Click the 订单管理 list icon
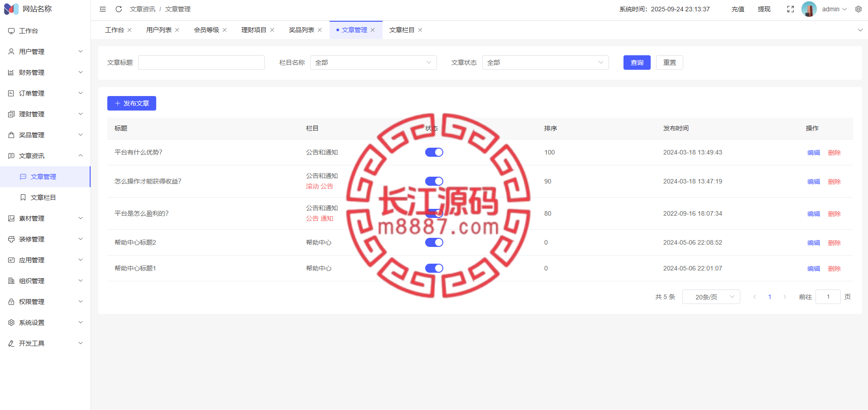Screen dimensions: 868x410 pos(11,93)
